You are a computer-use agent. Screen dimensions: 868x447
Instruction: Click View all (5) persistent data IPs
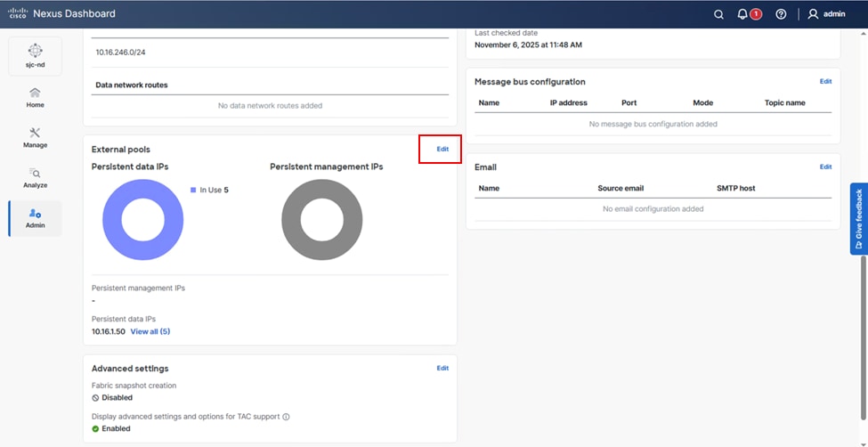coord(150,332)
